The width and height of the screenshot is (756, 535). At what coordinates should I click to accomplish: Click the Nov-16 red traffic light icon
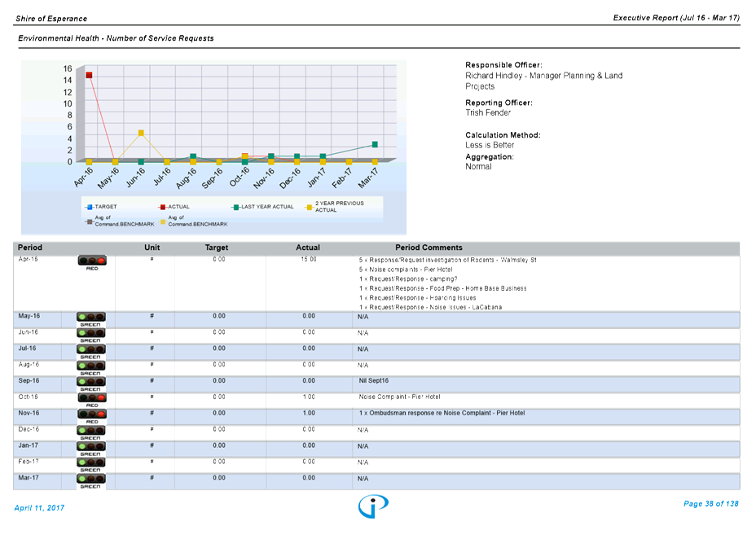point(92,414)
